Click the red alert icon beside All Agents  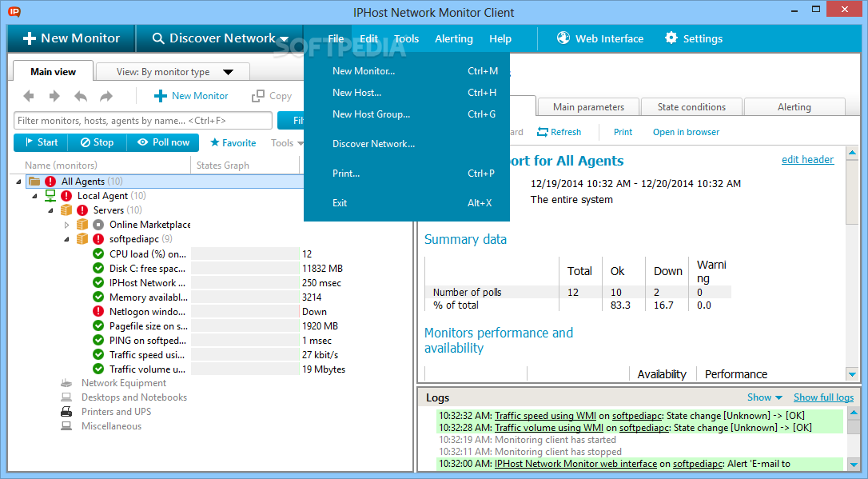[x=50, y=181]
